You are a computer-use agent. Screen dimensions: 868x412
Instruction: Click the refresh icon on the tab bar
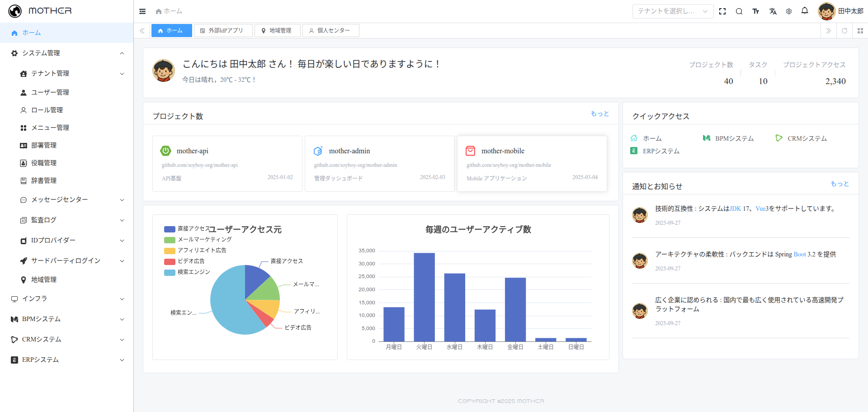click(x=844, y=30)
